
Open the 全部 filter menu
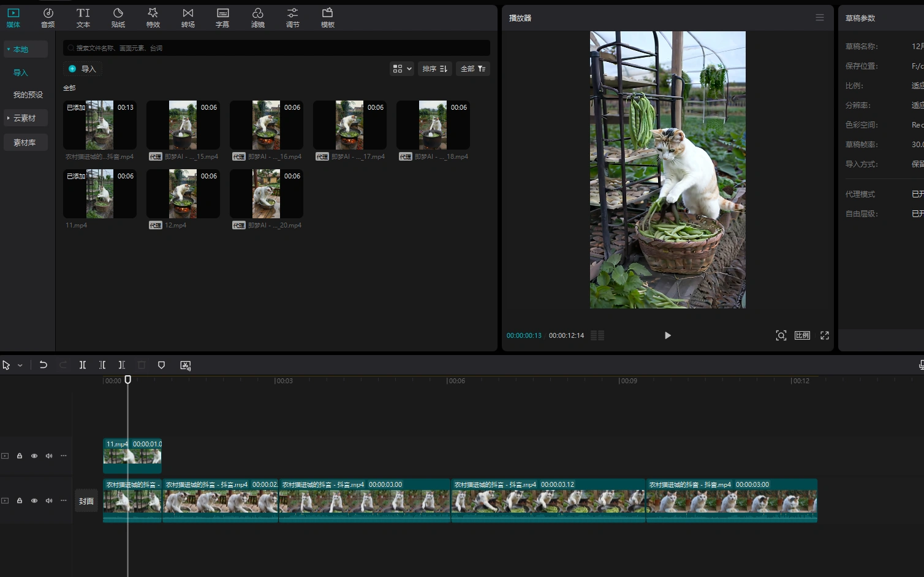coord(473,69)
